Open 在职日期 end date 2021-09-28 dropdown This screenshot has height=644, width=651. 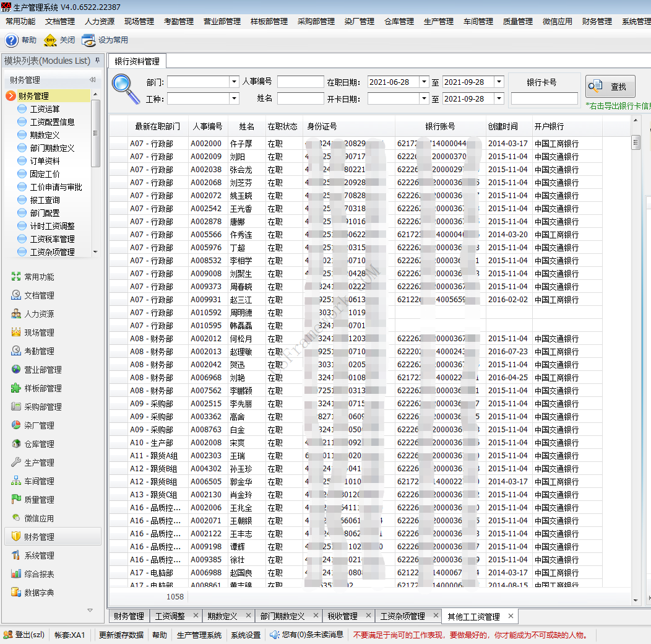coord(499,82)
